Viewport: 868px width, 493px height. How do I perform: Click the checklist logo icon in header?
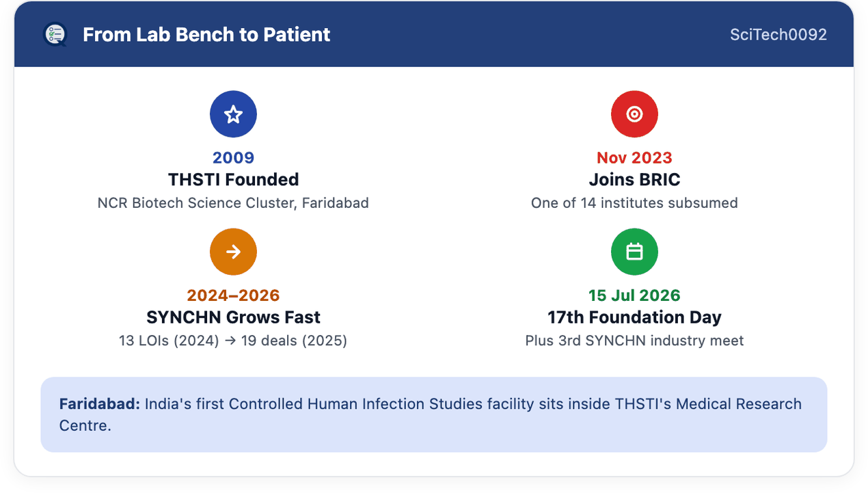point(55,34)
